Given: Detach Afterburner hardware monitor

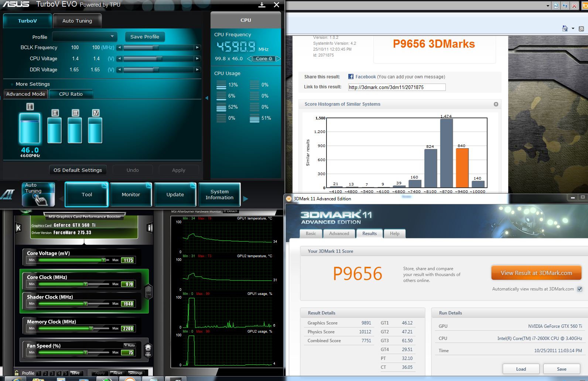Looking at the screenshot, I should click(231, 211).
